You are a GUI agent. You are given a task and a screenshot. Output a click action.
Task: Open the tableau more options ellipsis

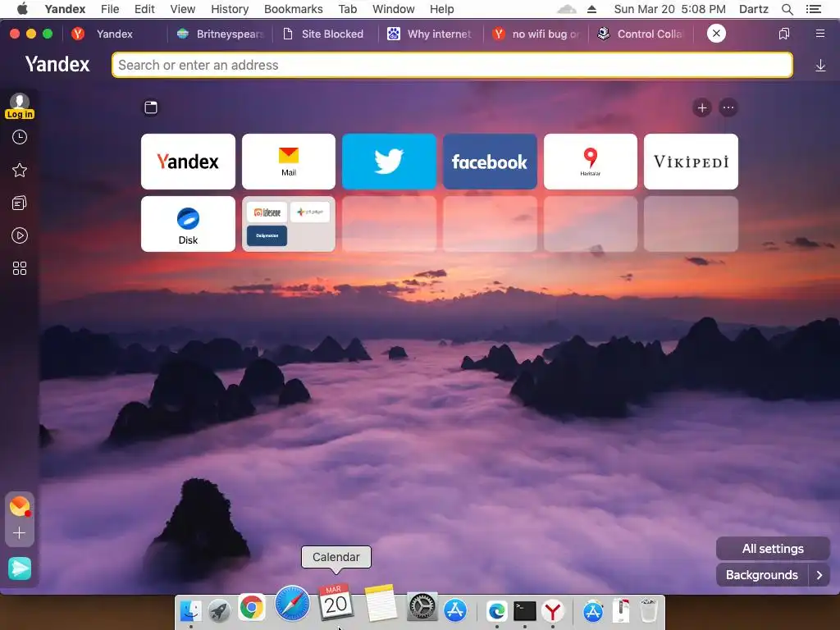(x=728, y=107)
